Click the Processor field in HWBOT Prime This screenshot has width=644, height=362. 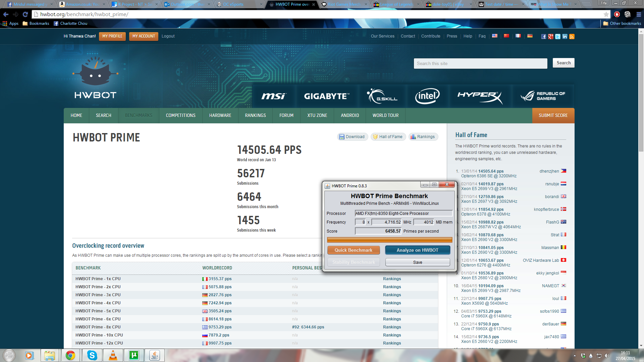pos(404,213)
